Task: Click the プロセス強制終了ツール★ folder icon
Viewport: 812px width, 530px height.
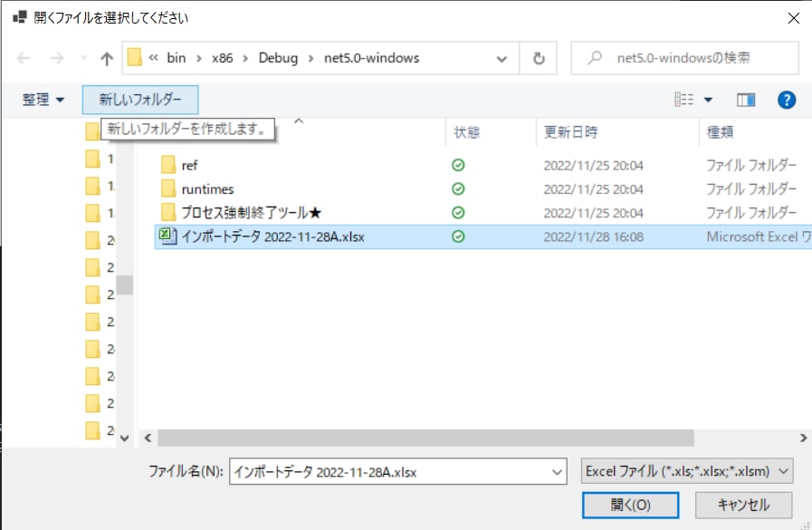Action: (x=167, y=212)
